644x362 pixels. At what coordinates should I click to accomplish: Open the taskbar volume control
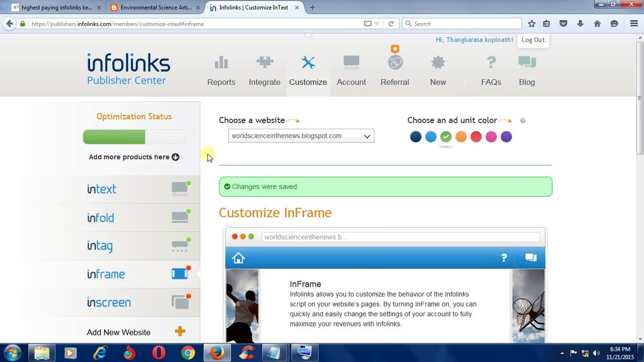point(596,353)
